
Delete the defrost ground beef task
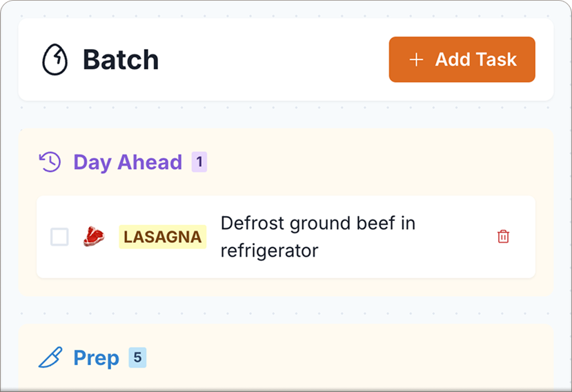pyautogui.click(x=504, y=237)
